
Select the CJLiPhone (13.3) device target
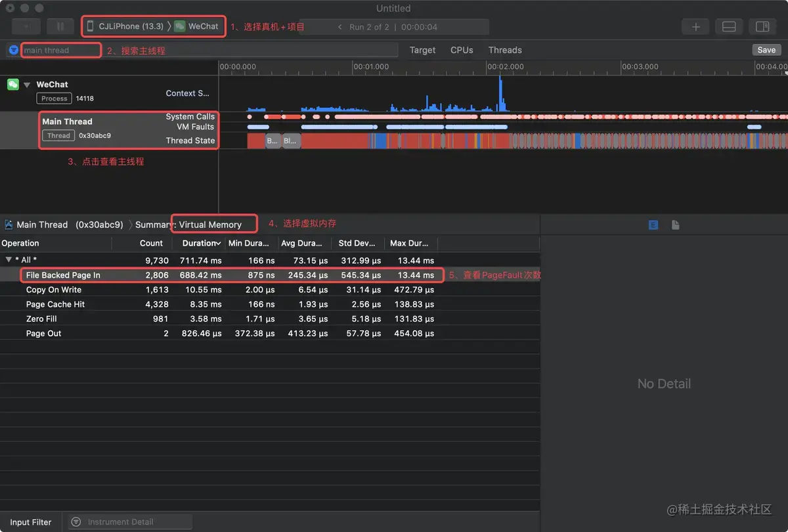tap(125, 26)
